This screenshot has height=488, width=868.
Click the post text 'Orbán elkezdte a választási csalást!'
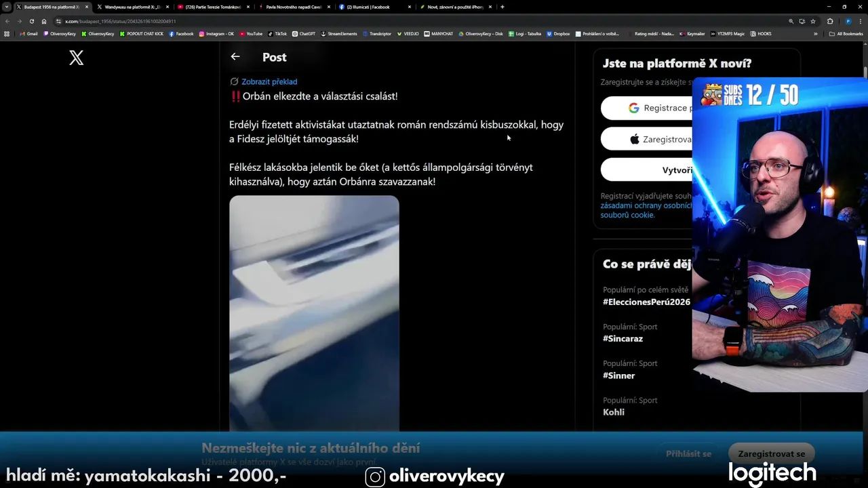pyautogui.click(x=320, y=96)
